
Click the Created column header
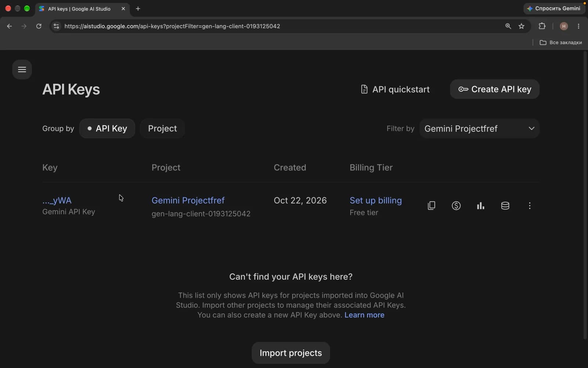coord(290,168)
